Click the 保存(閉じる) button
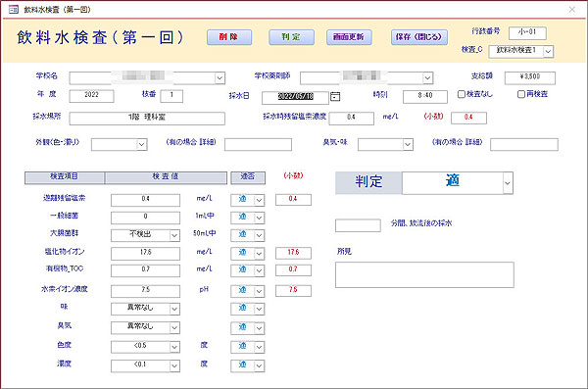The height and width of the screenshot is (389, 588). pos(419,37)
